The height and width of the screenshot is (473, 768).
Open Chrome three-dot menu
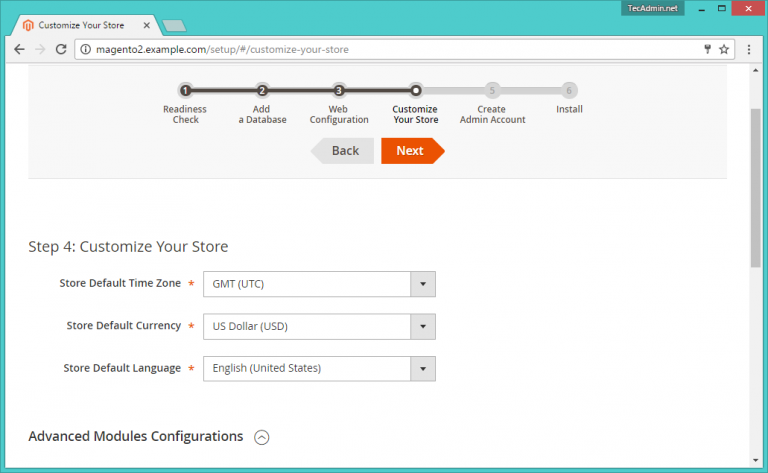pos(749,49)
